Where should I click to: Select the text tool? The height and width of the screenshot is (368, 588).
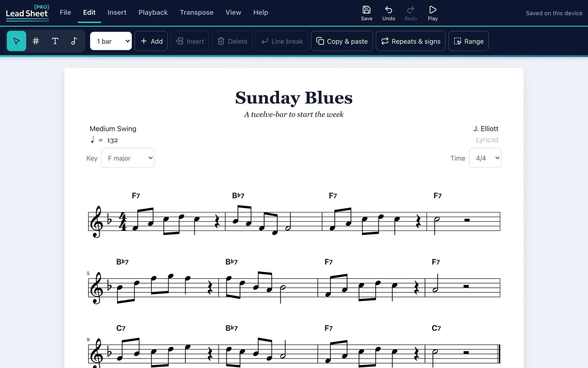coord(55,41)
